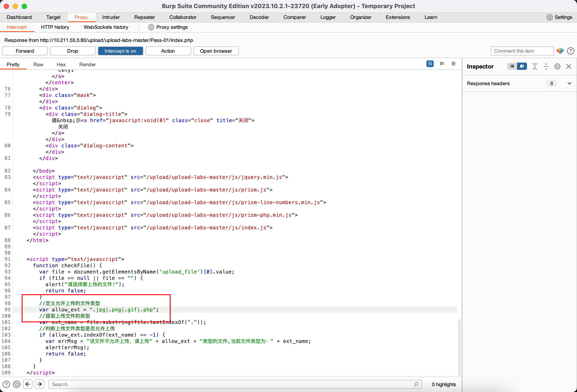Click the Hex view icon
The image size is (577, 392).
[x=61, y=64]
